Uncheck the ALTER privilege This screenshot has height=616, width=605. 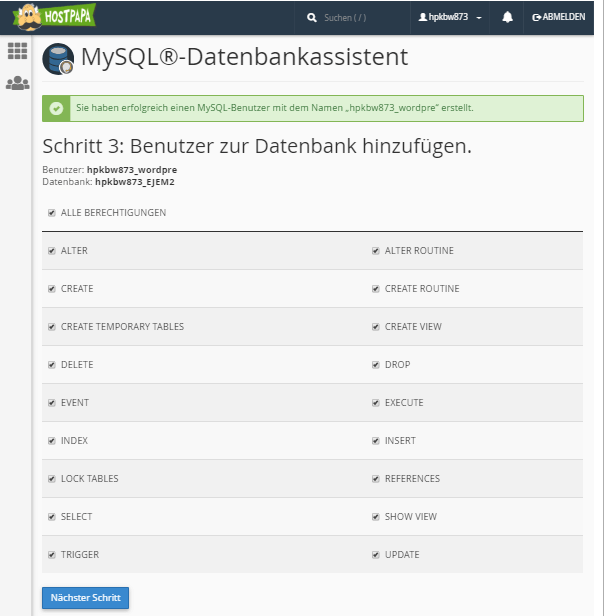pyautogui.click(x=51, y=251)
